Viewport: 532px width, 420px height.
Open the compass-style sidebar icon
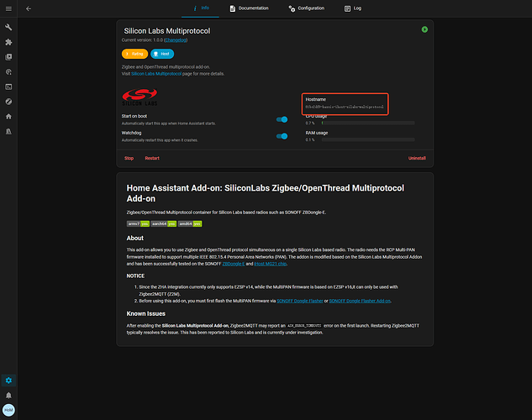click(8, 102)
